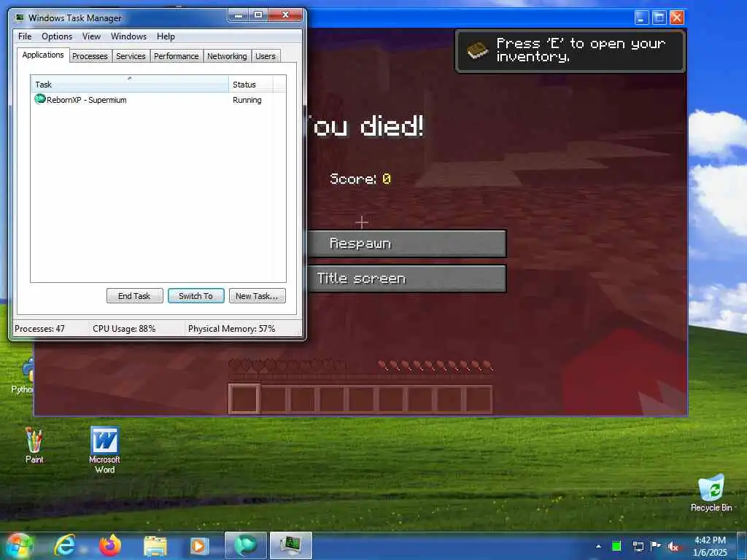This screenshot has width=747, height=560.
Task: Click the Running status cell
Action: point(247,100)
